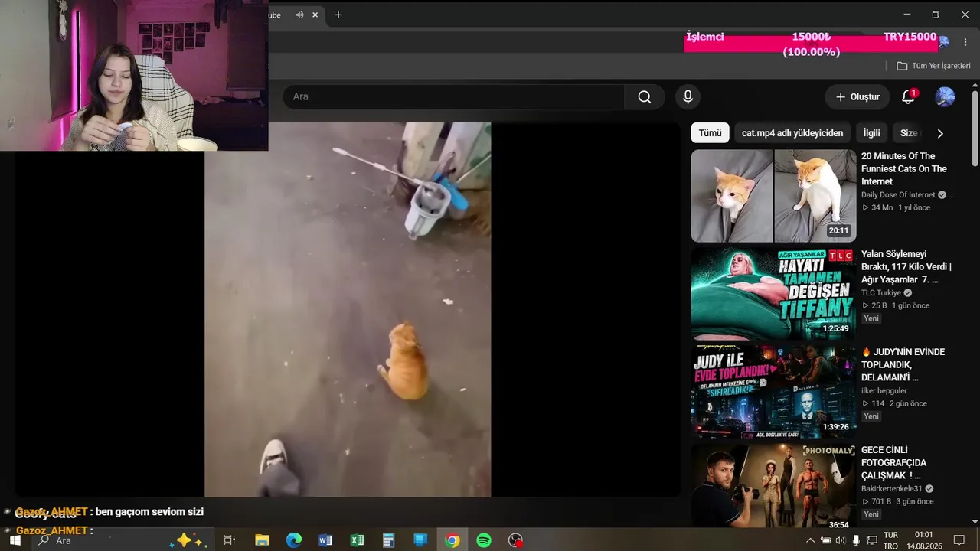Open the YouTube notifications bell
Viewport: 980px width, 551px height.
click(x=908, y=97)
